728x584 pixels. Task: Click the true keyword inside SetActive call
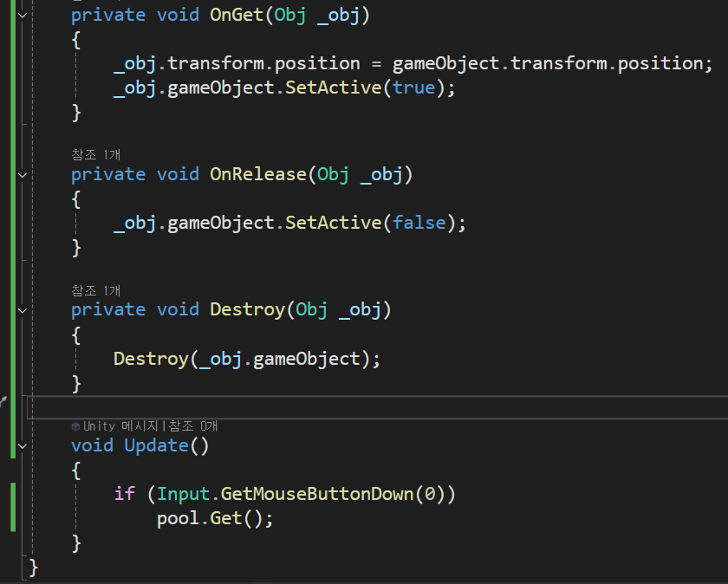(x=414, y=88)
